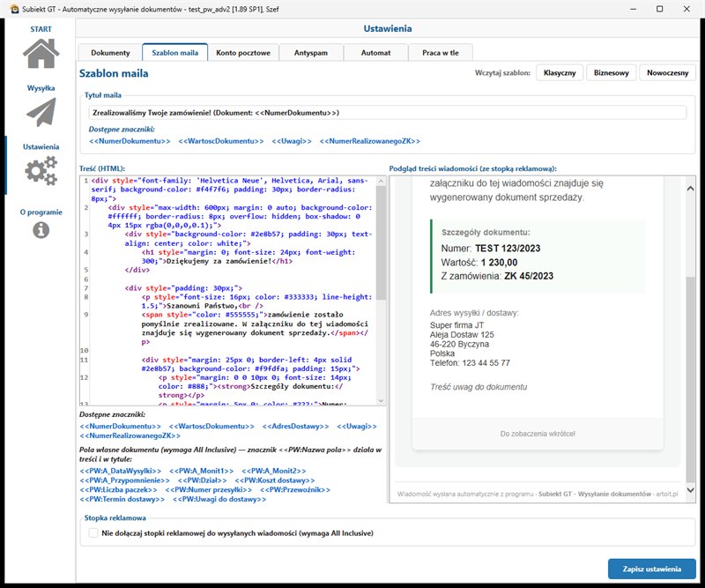Minimize the Subiekt GT window

633,9
